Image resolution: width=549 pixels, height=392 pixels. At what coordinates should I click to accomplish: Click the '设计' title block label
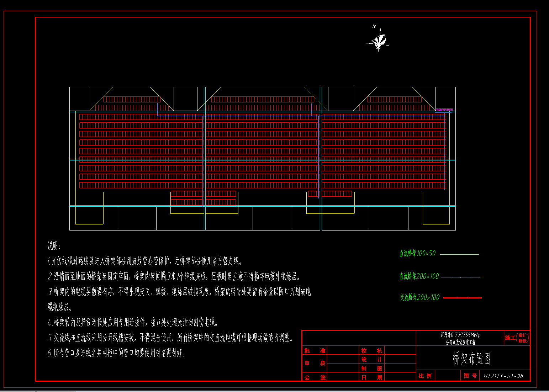[x=372, y=360]
